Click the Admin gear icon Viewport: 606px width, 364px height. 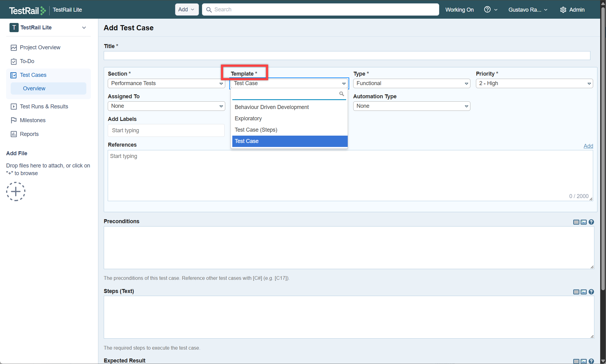pyautogui.click(x=563, y=10)
